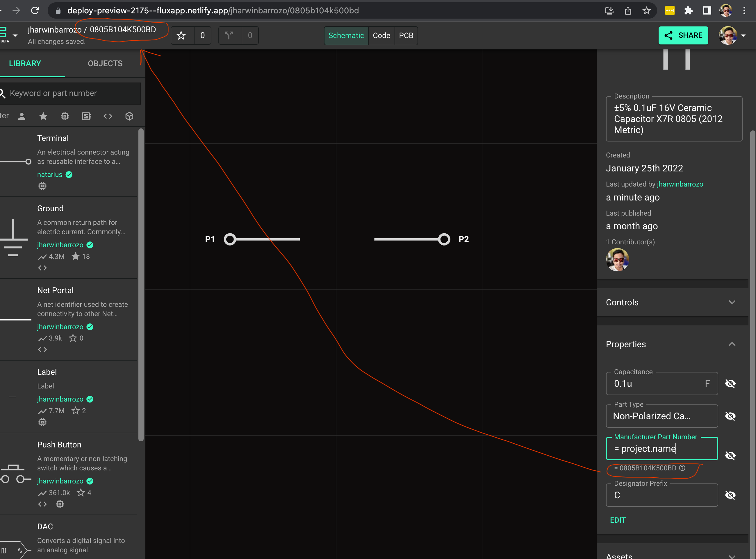Click the chip icon under Terminal entry

pos(42,186)
